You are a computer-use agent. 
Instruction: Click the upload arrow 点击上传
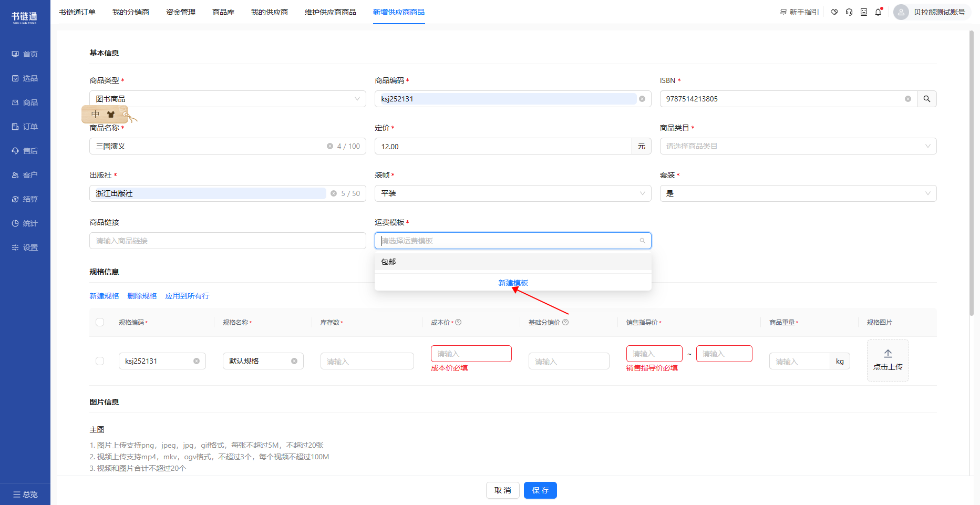point(888,360)
